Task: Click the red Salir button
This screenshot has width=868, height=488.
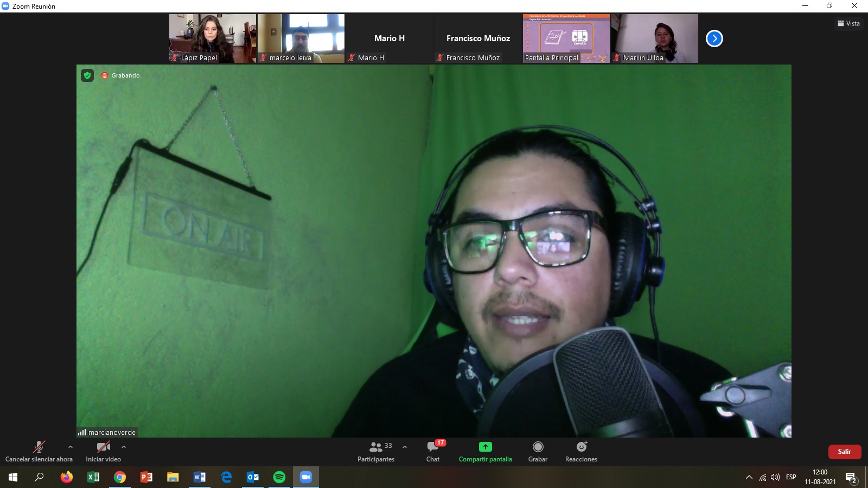Action: 844,452
